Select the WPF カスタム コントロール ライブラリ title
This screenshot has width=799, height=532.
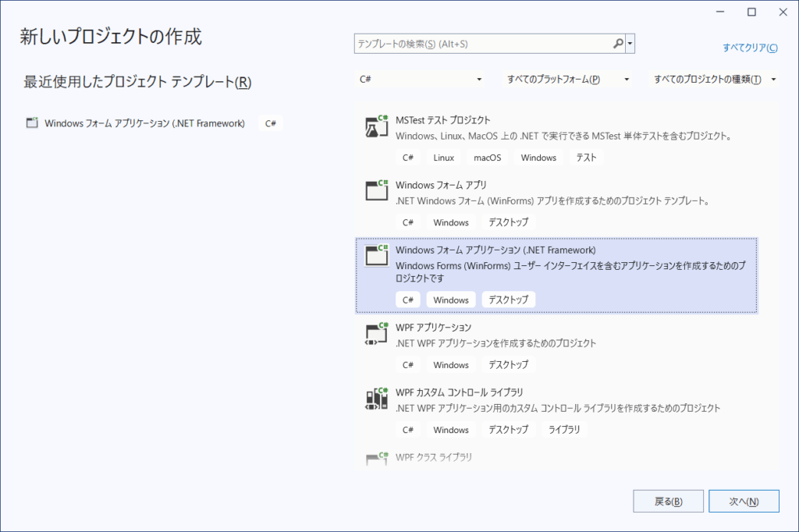coord(459,392)
